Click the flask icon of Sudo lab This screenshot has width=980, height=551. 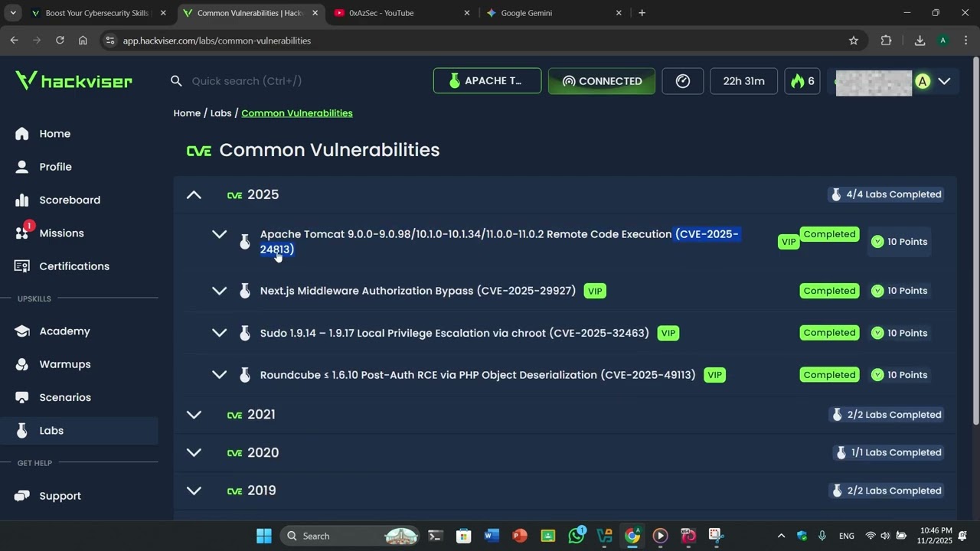[245, 333]
